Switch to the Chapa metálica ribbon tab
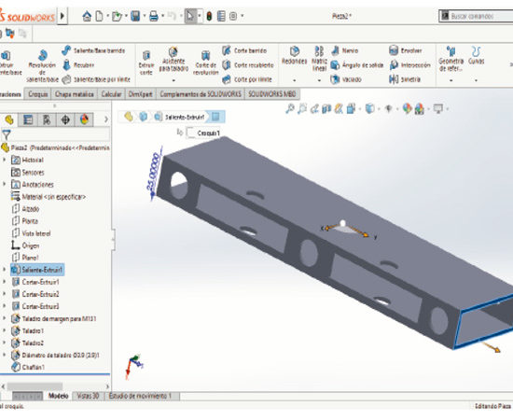513x420 pixels. (x=75, y=94)
